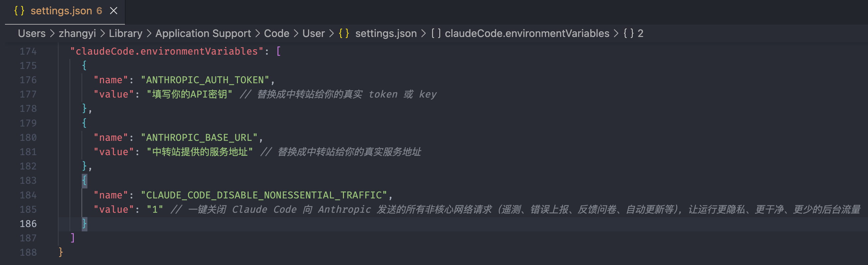Screen dimensions: 868x265
Task: Close the settings.json editor tab
Action: click(x=114, y=11)
